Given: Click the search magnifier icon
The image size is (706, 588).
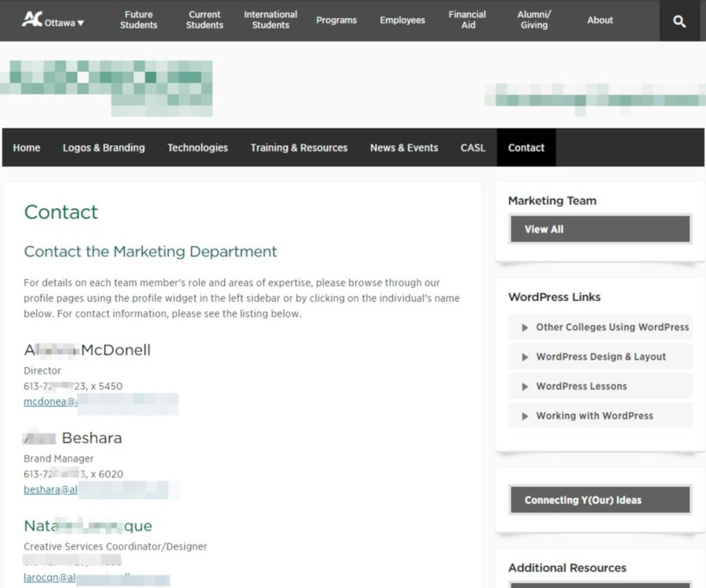Looking at the screenshot, I should click(x=679, y=21).
